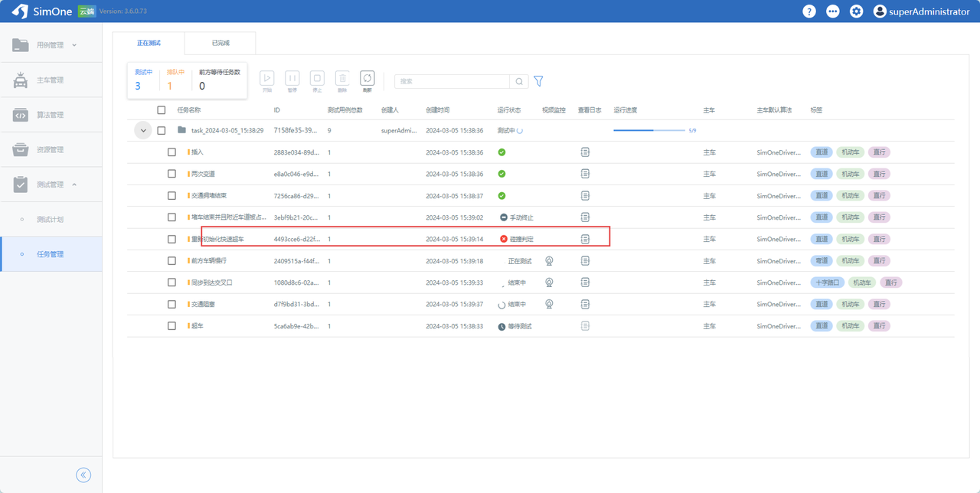Select the checkbox for 超车 row
980x493 pixels.
[x=172, y=326]
